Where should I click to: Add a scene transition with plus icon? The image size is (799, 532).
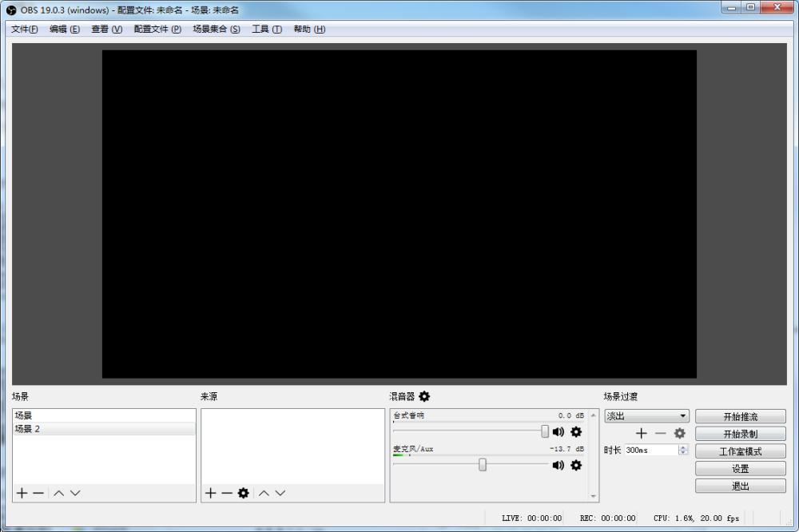(x=641, y=433)
